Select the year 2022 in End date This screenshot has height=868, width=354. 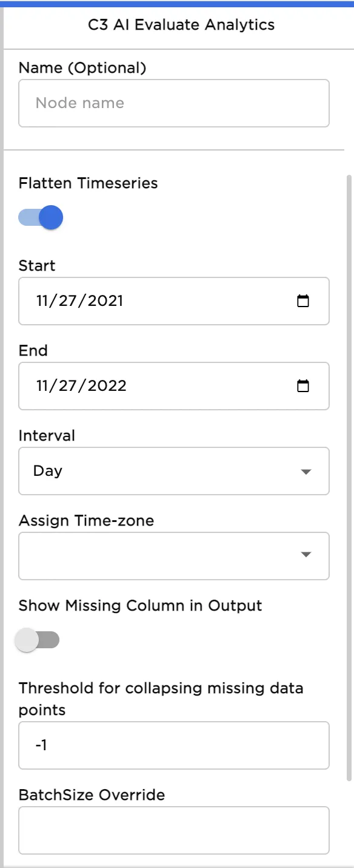pos(109,386)
